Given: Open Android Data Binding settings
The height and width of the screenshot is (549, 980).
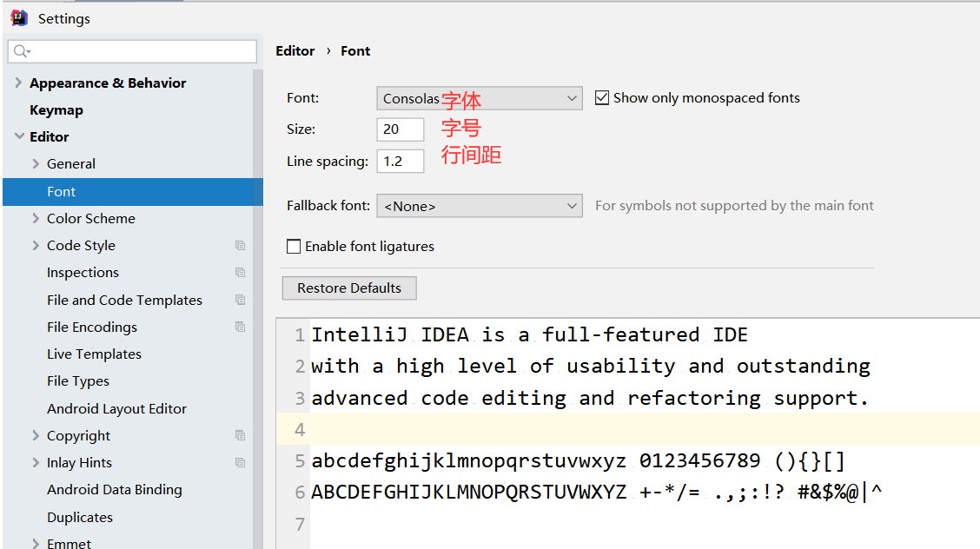Looking at the screenshot, I should pyautogui.click(x=115, y=490).
